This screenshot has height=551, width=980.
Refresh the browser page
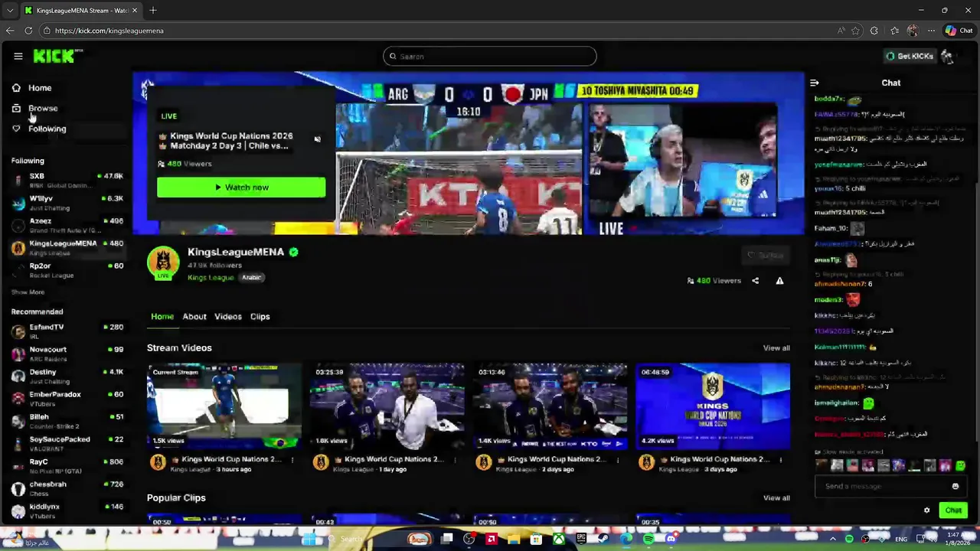click(x=28, y=31)
